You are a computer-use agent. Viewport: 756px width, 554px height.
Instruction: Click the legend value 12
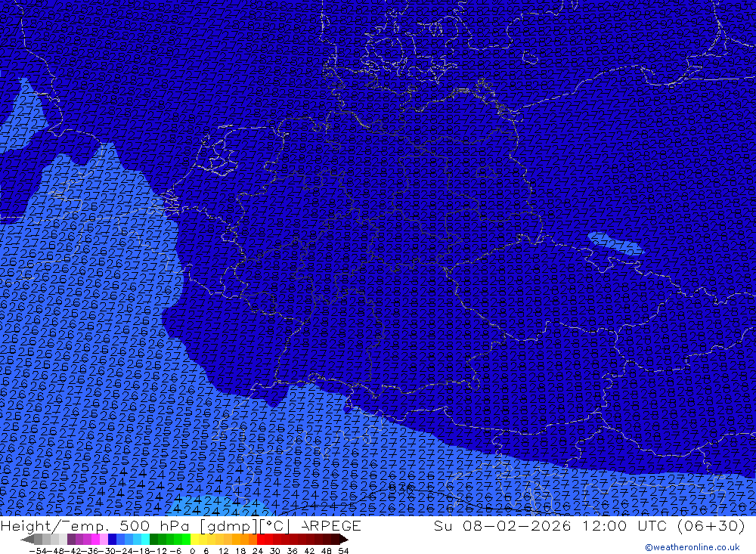(x=223, y=551)
